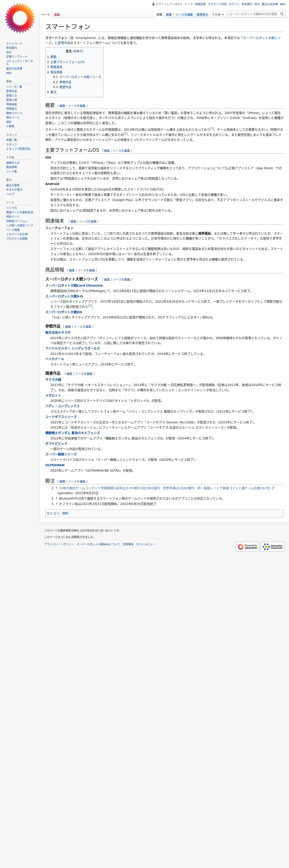Jump back via footnote 2 up arrow
This screenshot has height=868, width=289.
57,498
